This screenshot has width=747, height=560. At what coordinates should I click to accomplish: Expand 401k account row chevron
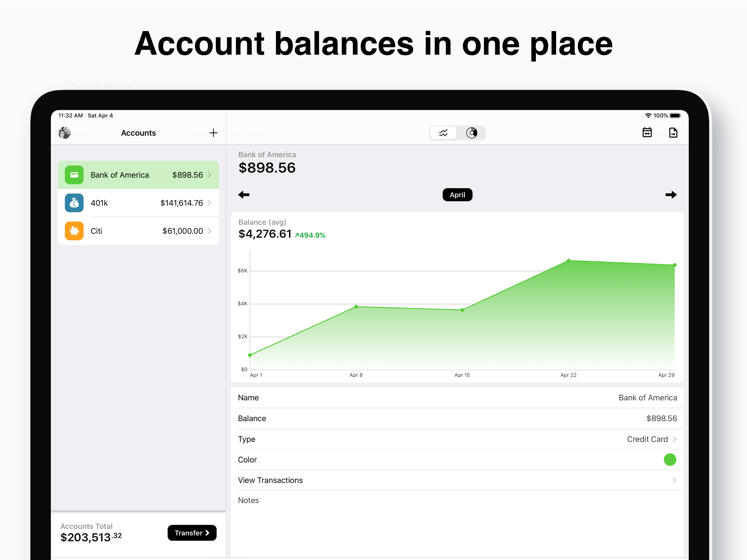209,203
